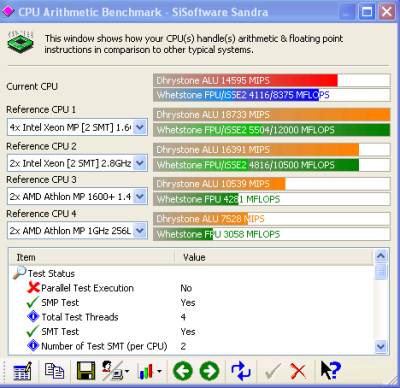Image resolution: width=400 pixels, height=388 pixels.
Task: Click the bar chart icon
Action: (x=146, y=371)
